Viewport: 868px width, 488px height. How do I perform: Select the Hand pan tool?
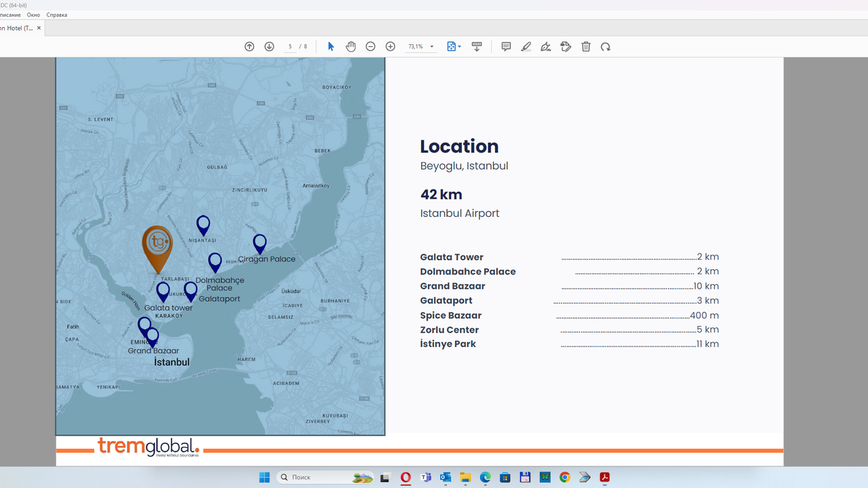click(351, 47)
